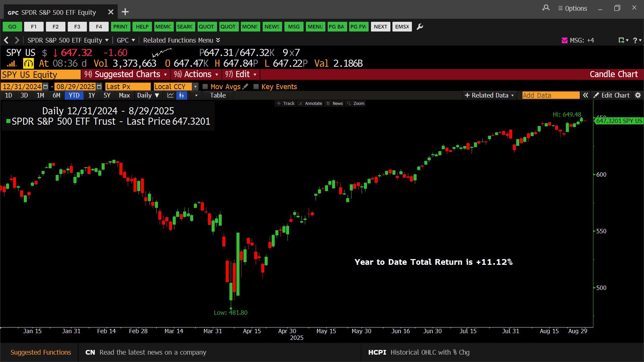The image size is (644, 362).
Task: Select the 1Y time range
Action: click(x=92, y=96)
